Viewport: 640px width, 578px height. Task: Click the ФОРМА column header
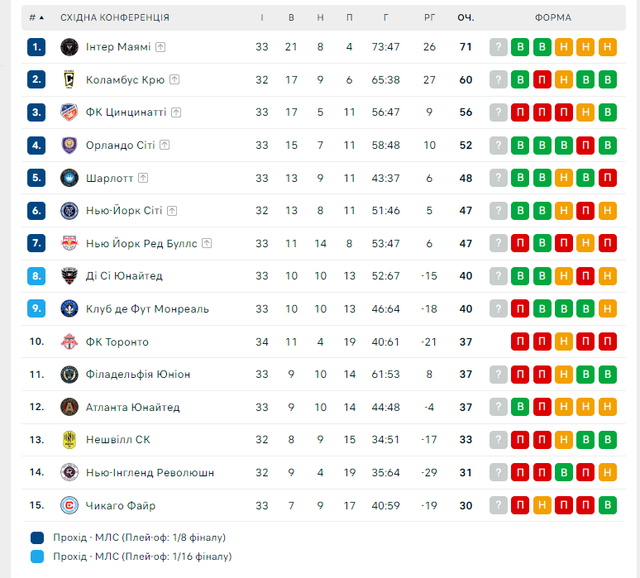pos(553,18)
